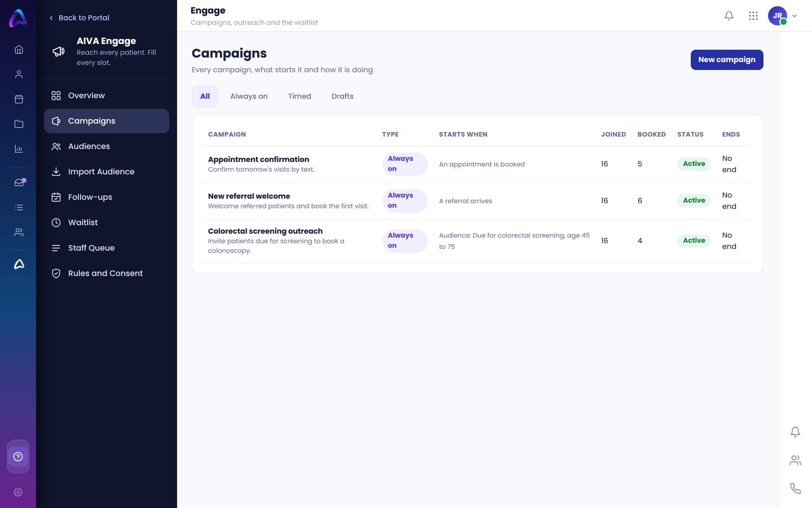Click Active status of Colorectal screening outreach
Screen dimensions: 812x508
pos(694,240)
